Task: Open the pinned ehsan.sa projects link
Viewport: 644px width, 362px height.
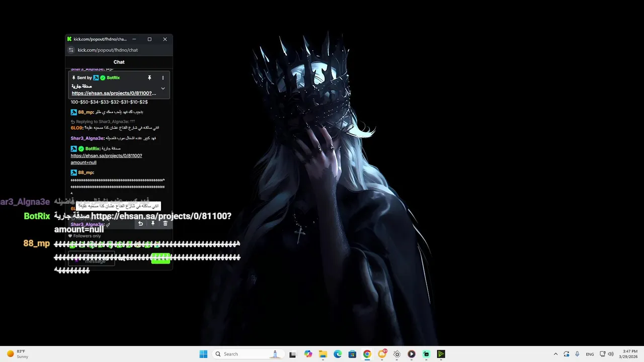Action: point(114,93)
